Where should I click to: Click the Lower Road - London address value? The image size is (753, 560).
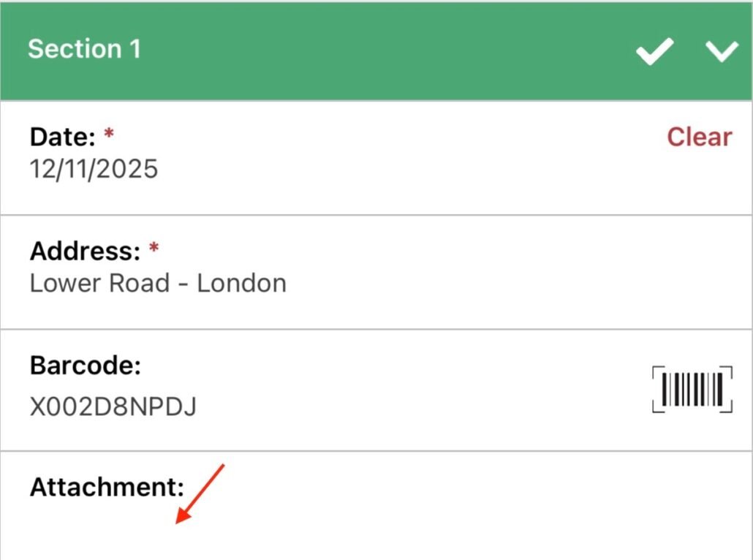158,283
